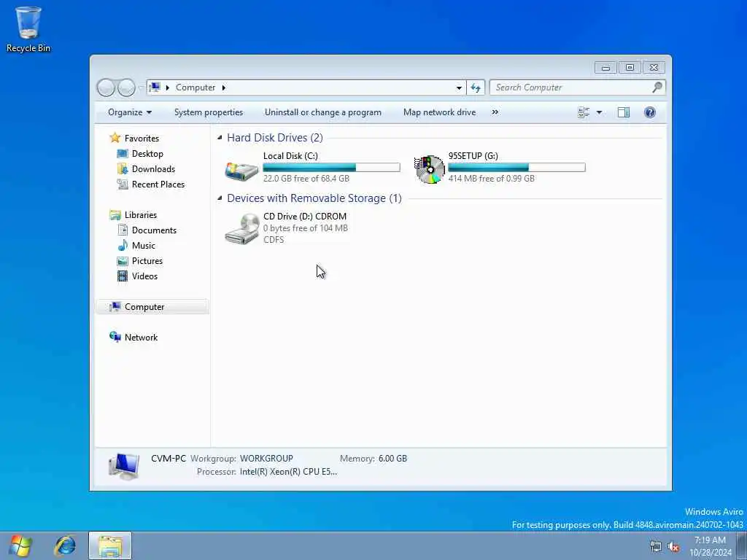The width and height of the screenshot is (747, 560).
Task: Click the Windows Explorer taskbar button
Action: (x=110, y=545)
